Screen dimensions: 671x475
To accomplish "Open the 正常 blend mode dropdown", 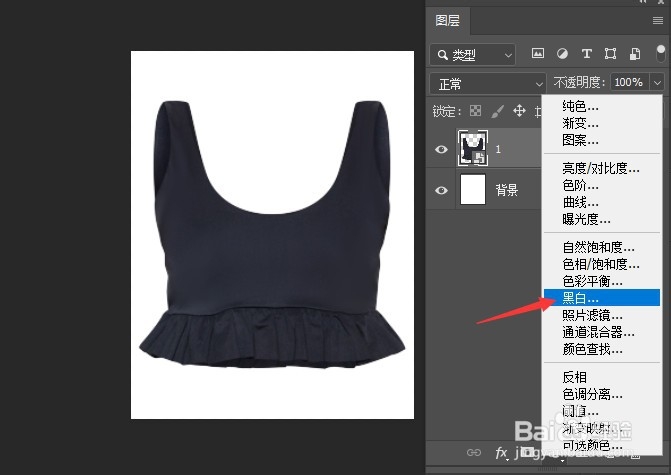I will pos(488,84).
